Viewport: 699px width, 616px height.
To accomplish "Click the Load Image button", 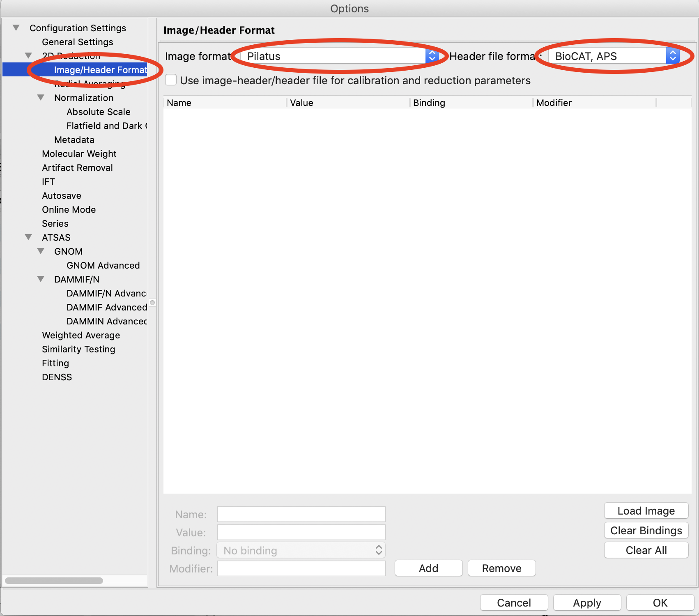I will (646, 511).
